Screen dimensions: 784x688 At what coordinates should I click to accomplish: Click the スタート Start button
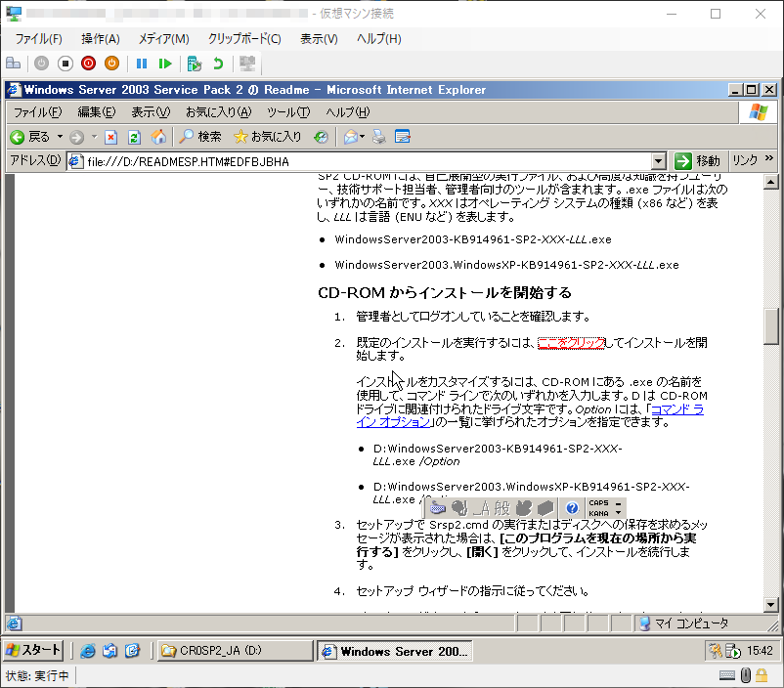tap(33, 651)
